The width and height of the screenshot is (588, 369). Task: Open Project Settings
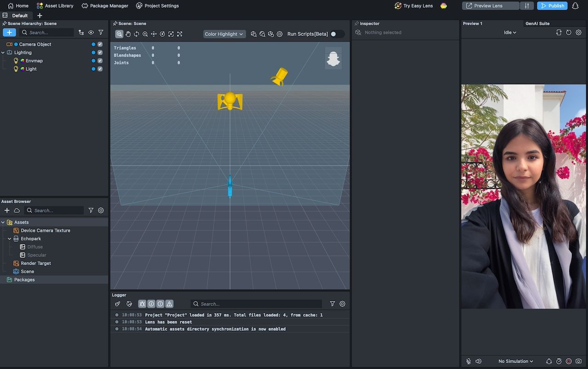point(158,6)
